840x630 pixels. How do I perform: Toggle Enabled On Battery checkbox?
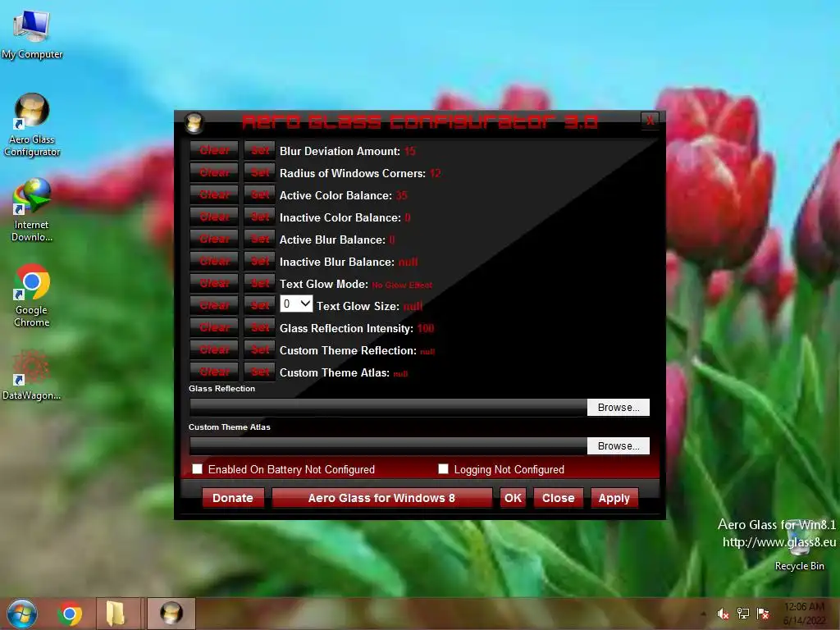[198, 469]
